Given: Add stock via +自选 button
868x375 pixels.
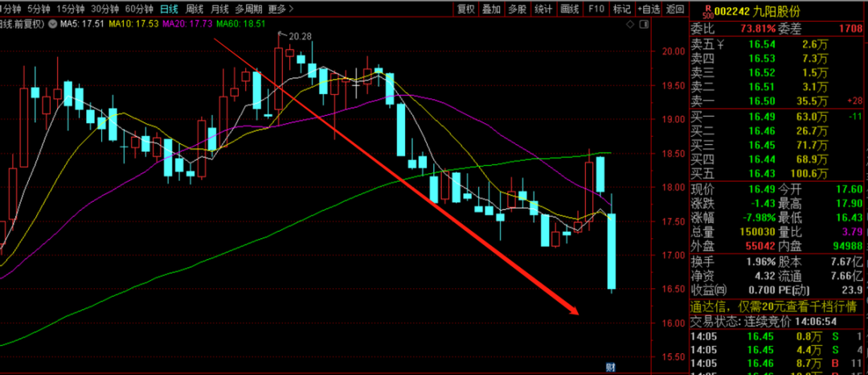Looking at the screenshot, I should coord(649,9).
